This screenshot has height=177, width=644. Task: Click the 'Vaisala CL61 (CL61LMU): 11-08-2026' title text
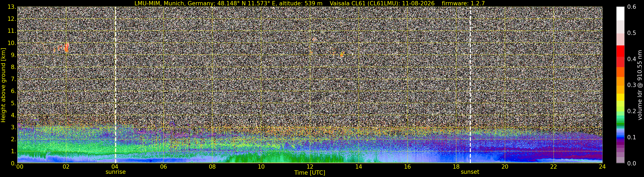click(x=382, y=3)
